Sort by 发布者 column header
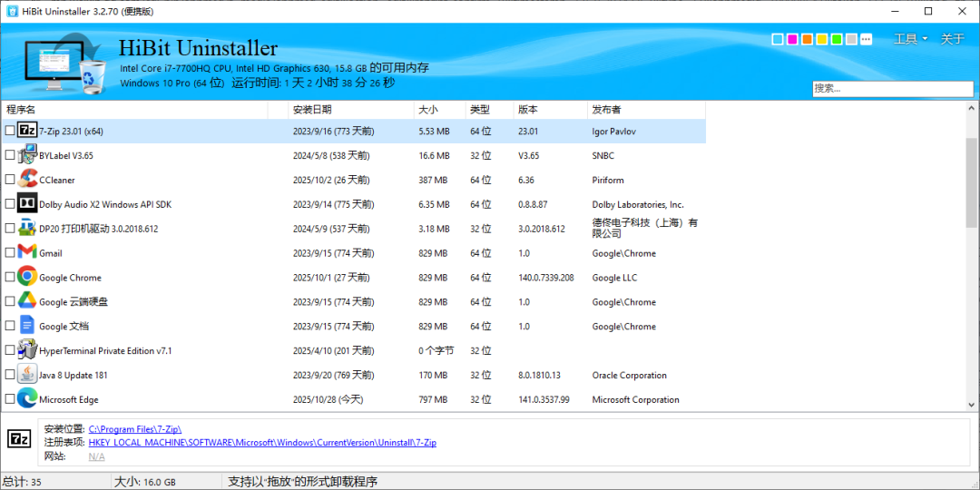The image size is (980, 490). click(x=646, y=110)
